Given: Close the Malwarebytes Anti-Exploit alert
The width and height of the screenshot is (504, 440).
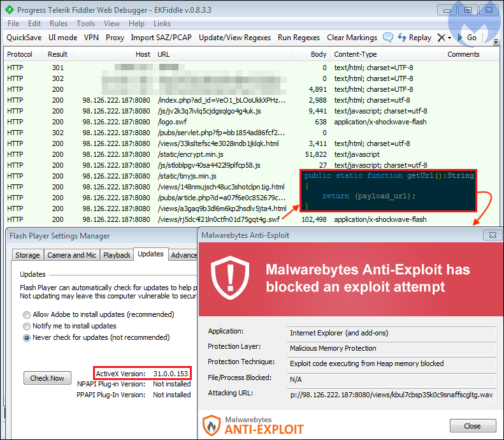Looking at the screenshot, I should (473, 426).
